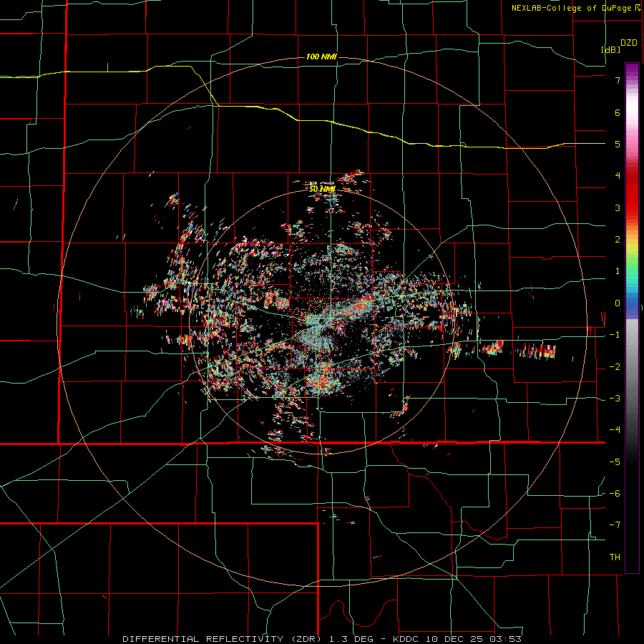This screenshot has width=644, height=644.
Task: Click the 6 value on the color scale
Action: (x=618, y=112)
